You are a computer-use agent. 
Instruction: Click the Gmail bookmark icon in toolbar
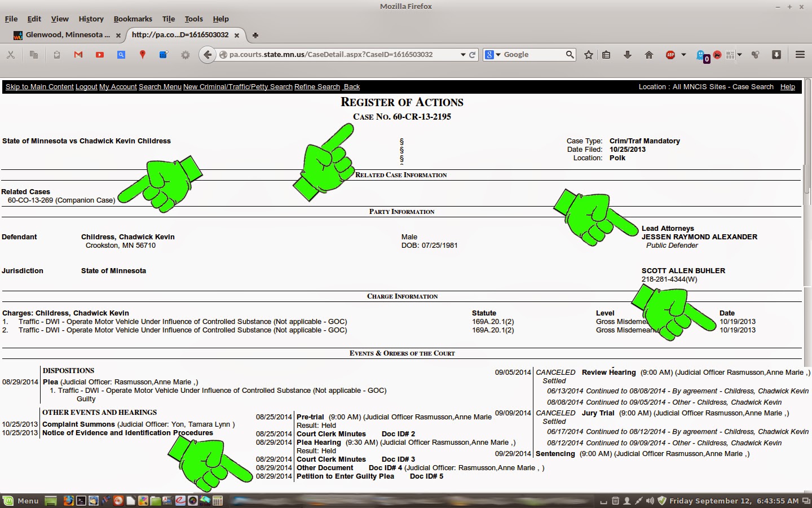[x=78, y=55]
